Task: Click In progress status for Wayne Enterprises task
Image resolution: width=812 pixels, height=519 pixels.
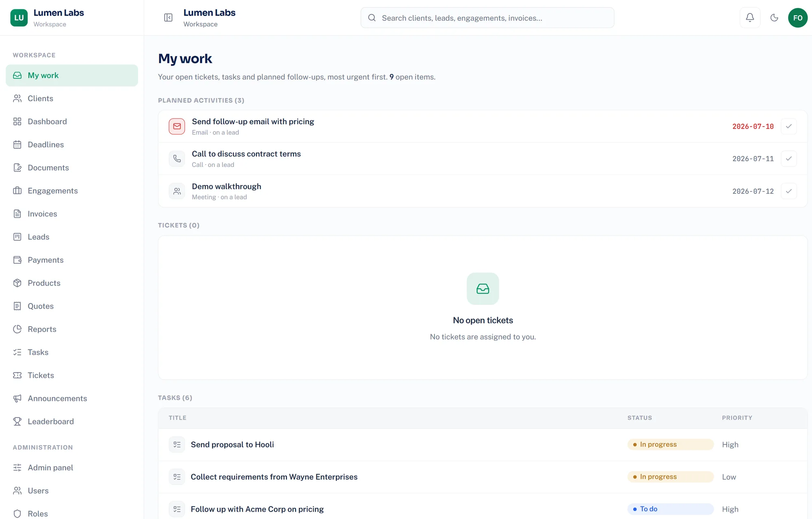Action: coord(670,477)
